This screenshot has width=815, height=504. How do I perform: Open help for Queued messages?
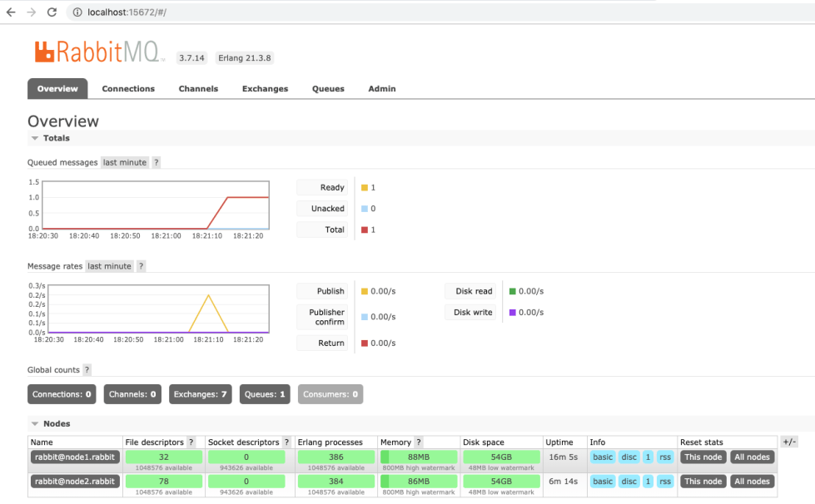tap(156, 162)
